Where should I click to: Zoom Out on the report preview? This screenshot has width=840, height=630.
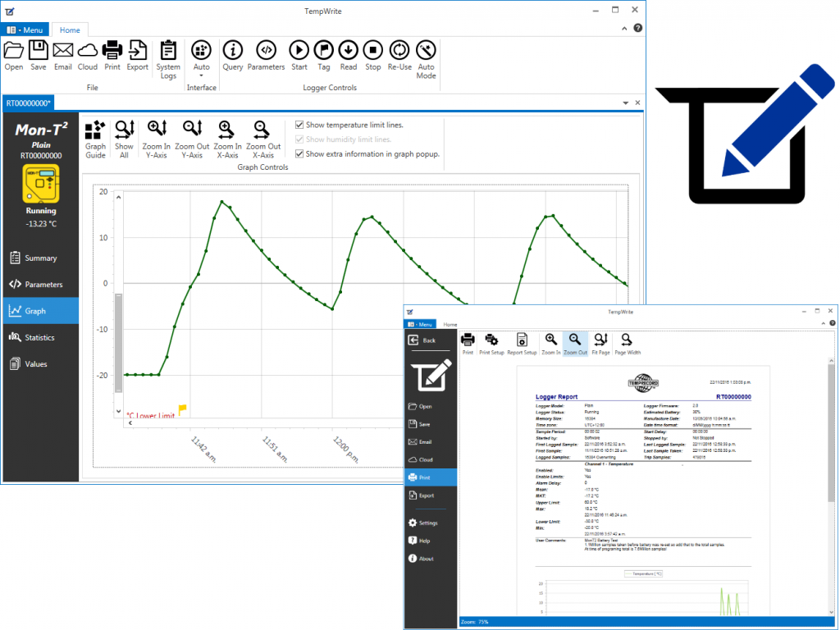pyautogui.click(x=575, y=344)
